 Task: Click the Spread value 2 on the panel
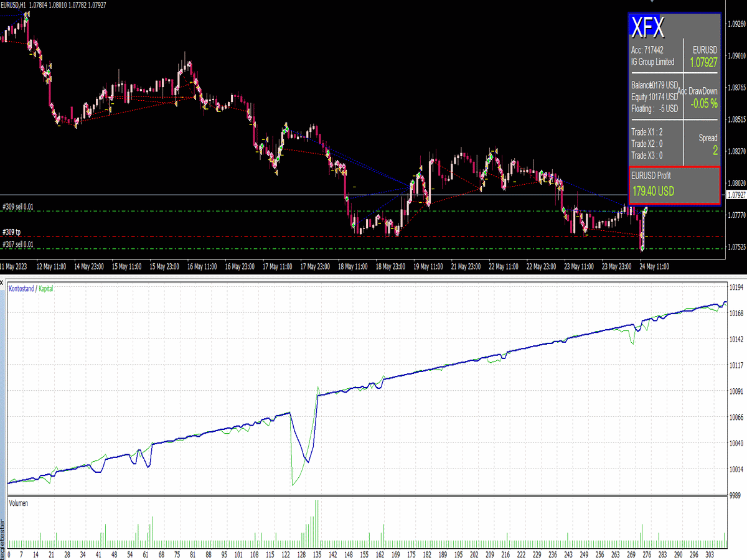tap(713, 151)
